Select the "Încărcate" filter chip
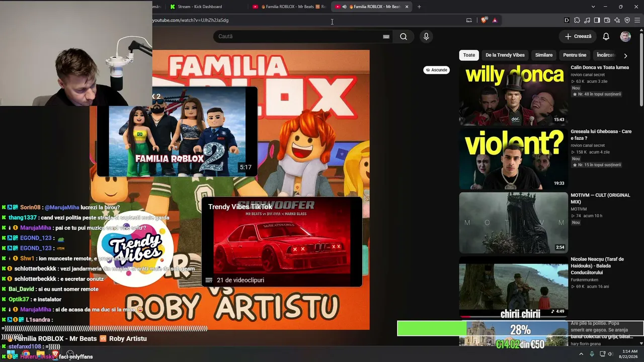The width and height of the screenshot is (644, 362). click(x=606, y=55)
